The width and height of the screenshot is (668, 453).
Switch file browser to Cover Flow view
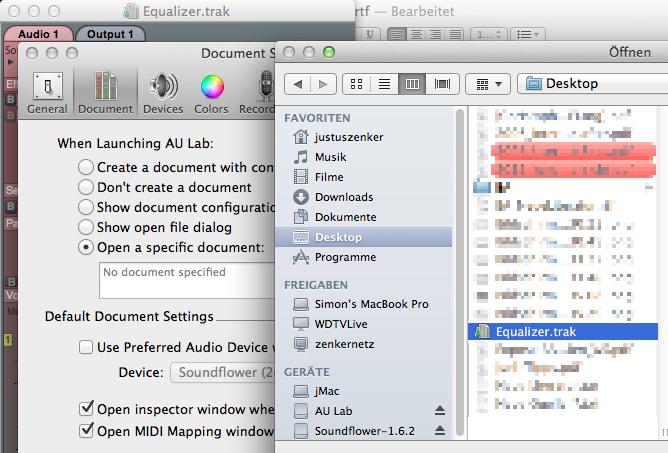442,84
